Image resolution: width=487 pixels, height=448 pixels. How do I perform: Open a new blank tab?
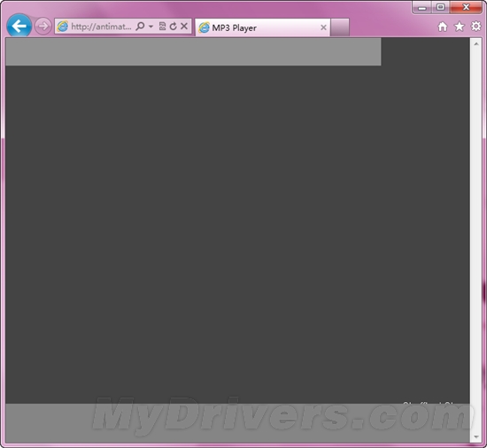(x=340, y=27)
